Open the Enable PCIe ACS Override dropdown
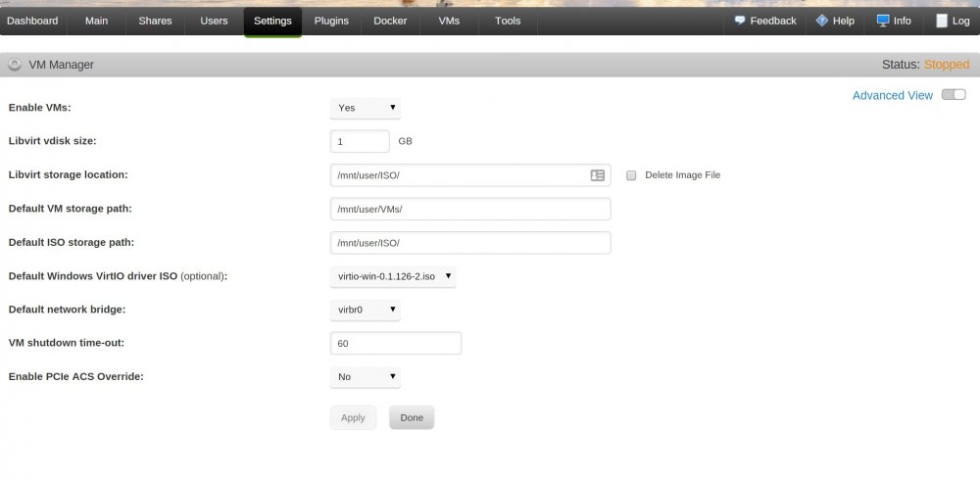The image size is (980, 481). point(366,377)
